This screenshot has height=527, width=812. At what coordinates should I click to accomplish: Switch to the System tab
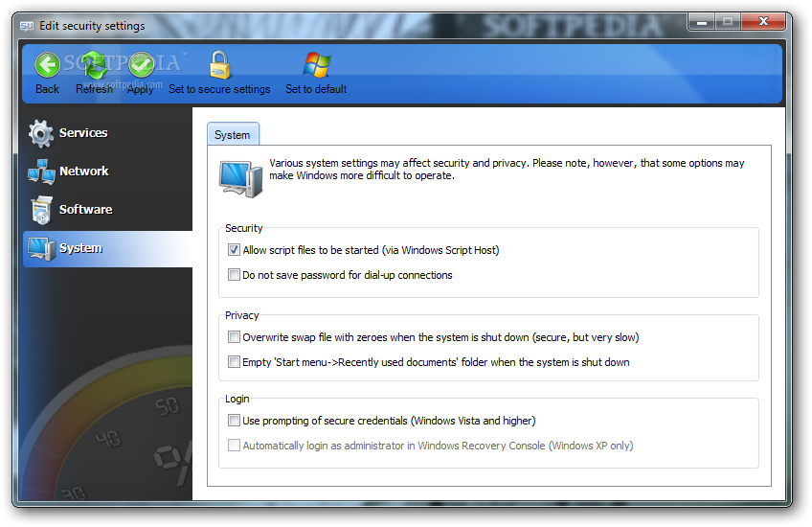pos(233,135)
